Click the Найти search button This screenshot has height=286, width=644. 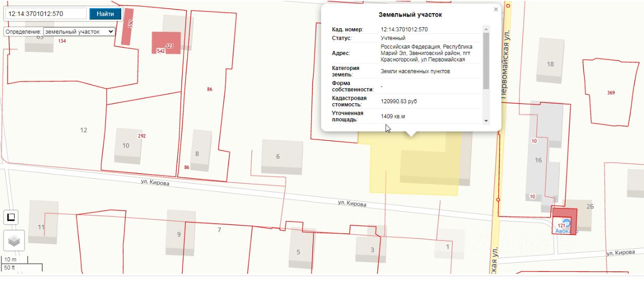click(x=105, y=14)
